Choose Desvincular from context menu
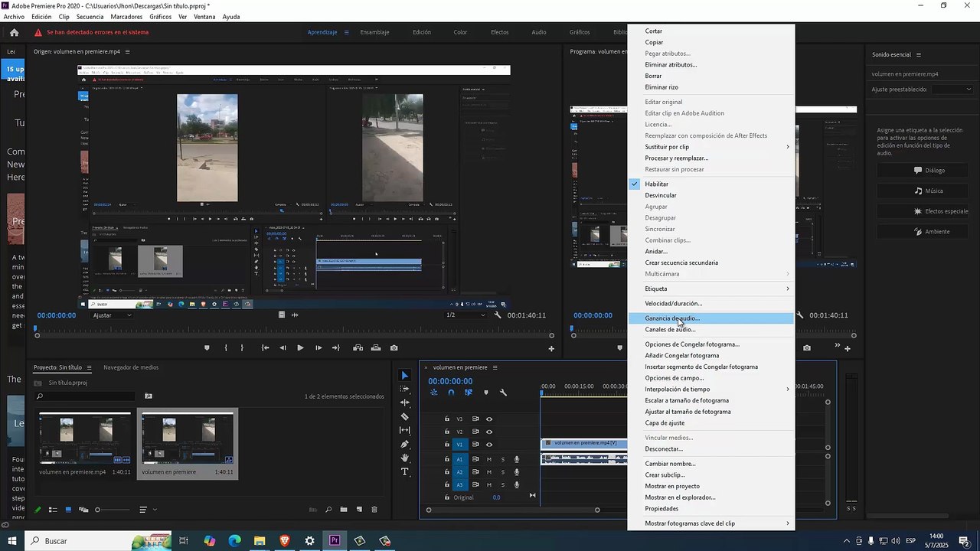 pos(711,195)
